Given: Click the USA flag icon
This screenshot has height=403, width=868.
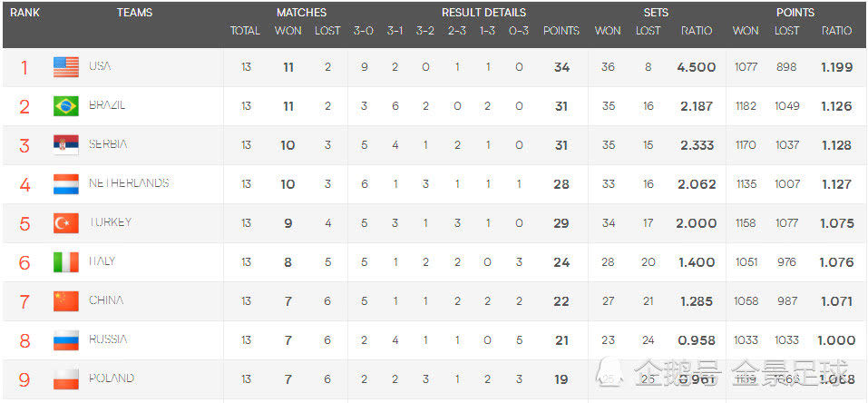Looking at the screenshot, I should point(66,67).
